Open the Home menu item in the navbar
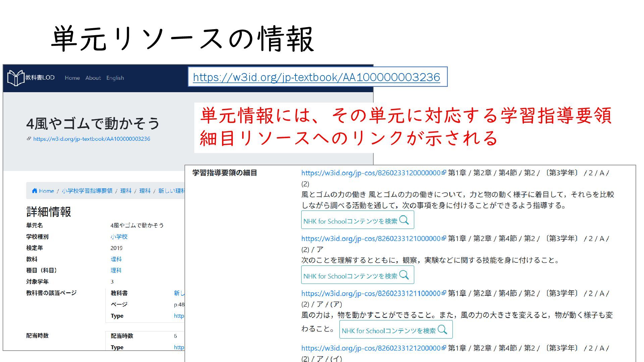The height and width of the screenshot is (362, 644). (72, 78)
